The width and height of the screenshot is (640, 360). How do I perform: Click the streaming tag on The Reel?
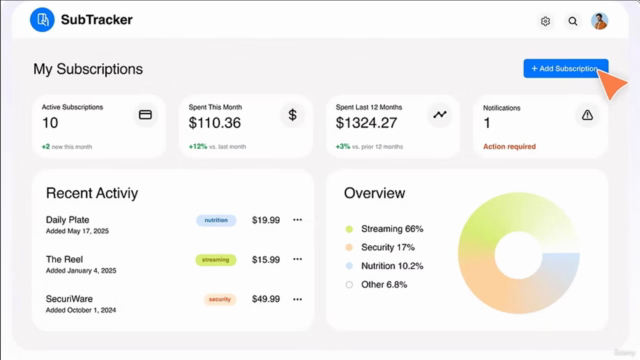[x=216, y=260]
